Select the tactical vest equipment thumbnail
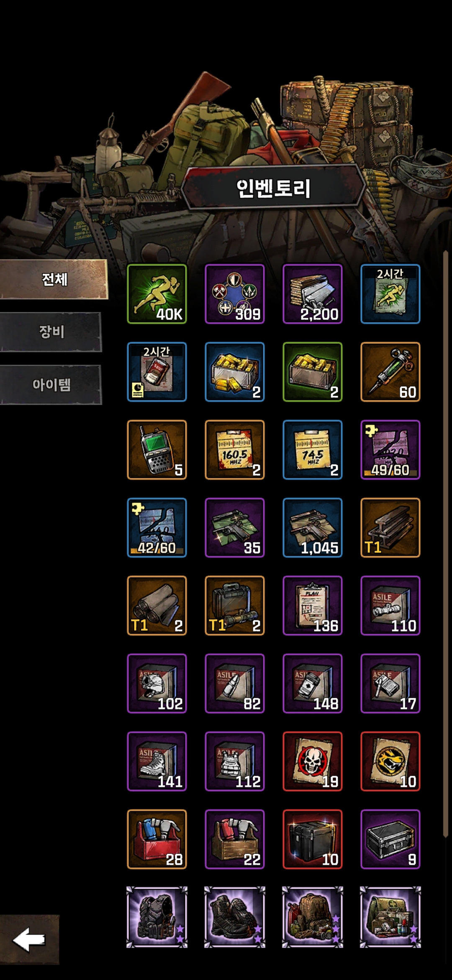 coord(157,917)
